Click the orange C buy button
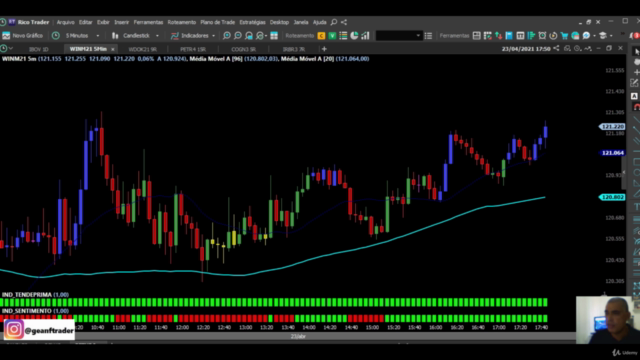The height and width of the screenshot is (360, 640). tap(321, 36)
